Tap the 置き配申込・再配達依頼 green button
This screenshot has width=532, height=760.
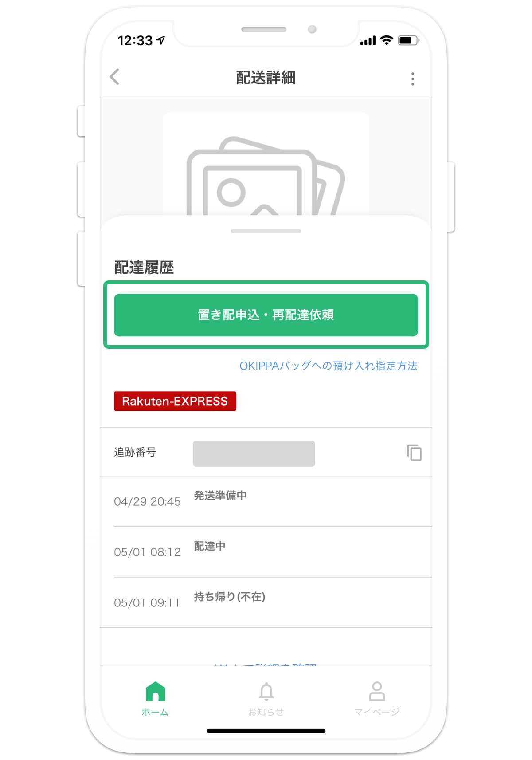[266, 315]
